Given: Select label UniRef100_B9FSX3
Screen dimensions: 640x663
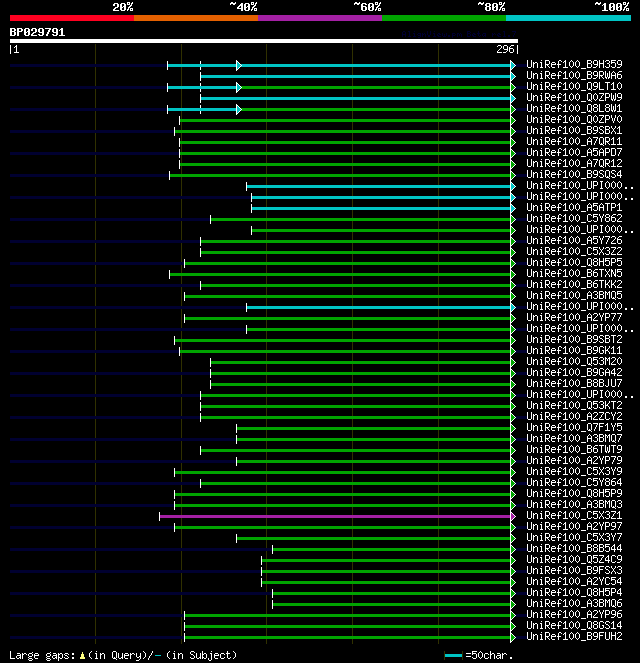Looking at the screenshot, I should pyautogui.click(x=574, y=570).
